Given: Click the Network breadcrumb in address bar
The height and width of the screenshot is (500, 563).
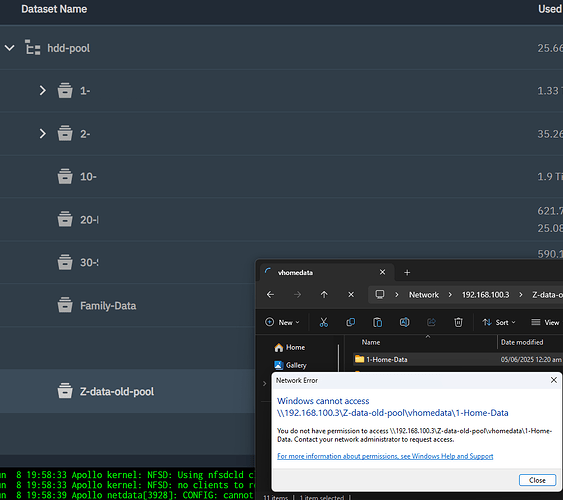Looking at the screenshot, I should click(424, 295).
